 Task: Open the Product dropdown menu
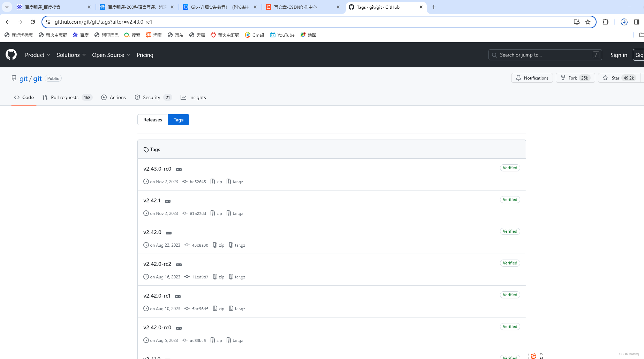38,55
